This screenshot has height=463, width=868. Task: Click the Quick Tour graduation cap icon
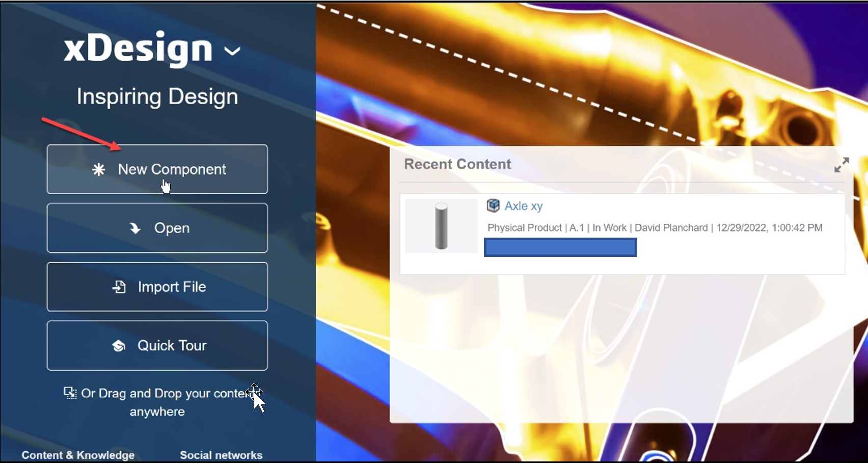pos(119,345)
